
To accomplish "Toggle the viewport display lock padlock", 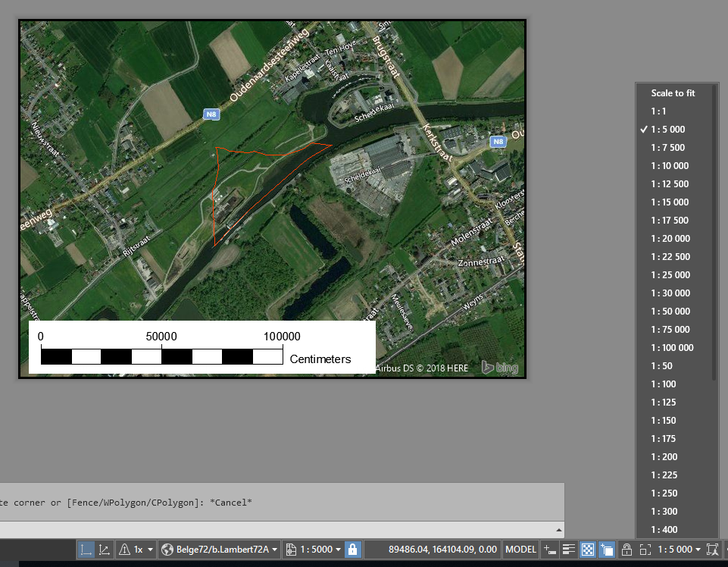I will click(628, 549).
